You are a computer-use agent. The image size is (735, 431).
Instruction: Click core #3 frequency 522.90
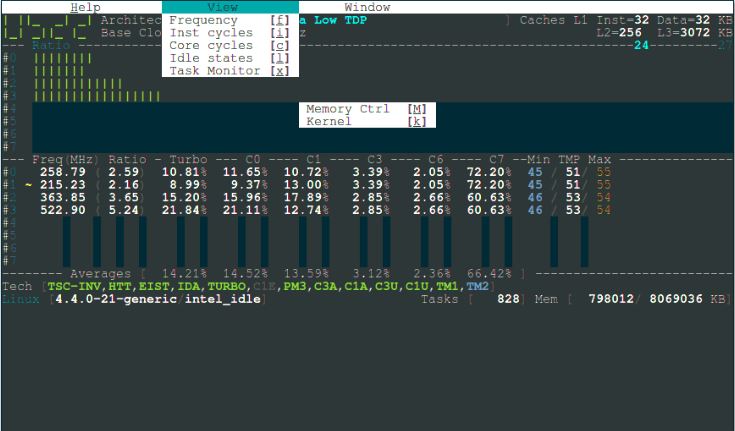(x=63, y=210)
